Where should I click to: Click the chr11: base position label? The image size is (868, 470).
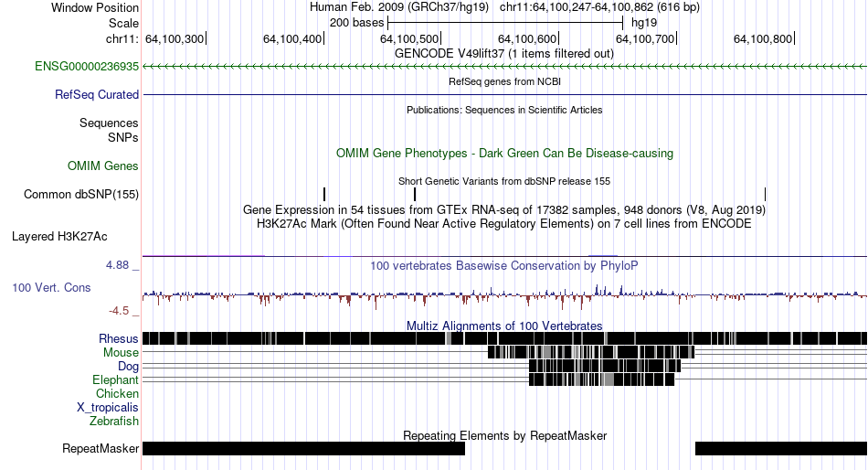click(122, 38)
